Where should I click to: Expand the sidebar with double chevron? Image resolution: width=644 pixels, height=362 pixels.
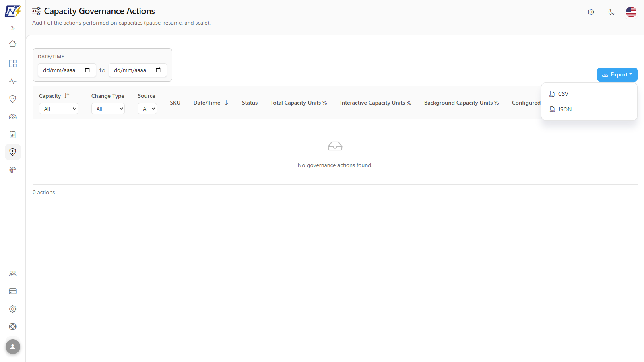click(x=13, y=28)
